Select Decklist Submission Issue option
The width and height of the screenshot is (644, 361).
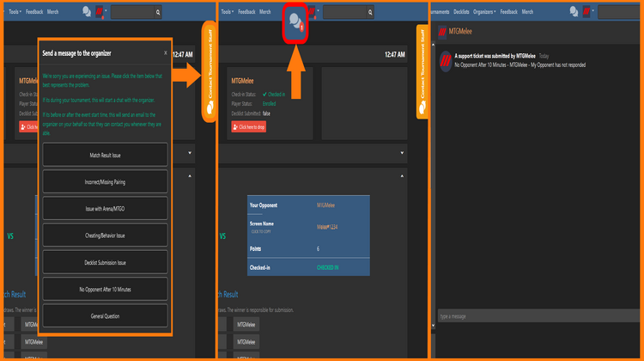pos(105,262)
